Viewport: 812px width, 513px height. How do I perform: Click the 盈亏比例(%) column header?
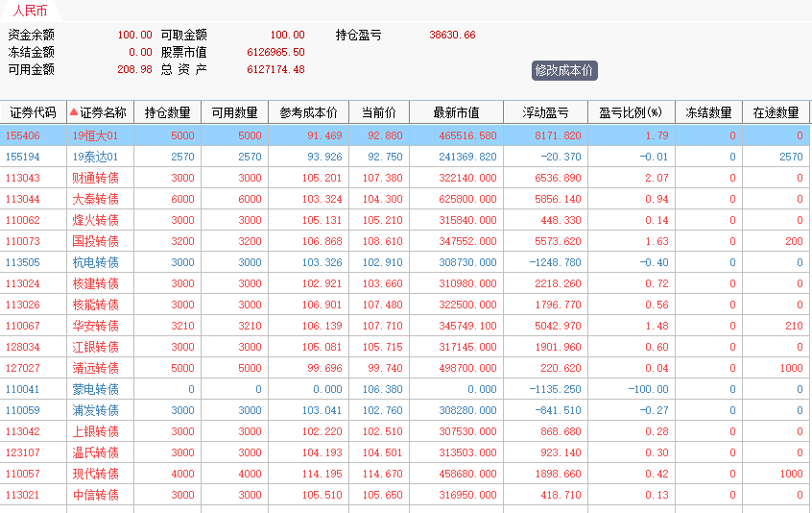pos(631,112)
